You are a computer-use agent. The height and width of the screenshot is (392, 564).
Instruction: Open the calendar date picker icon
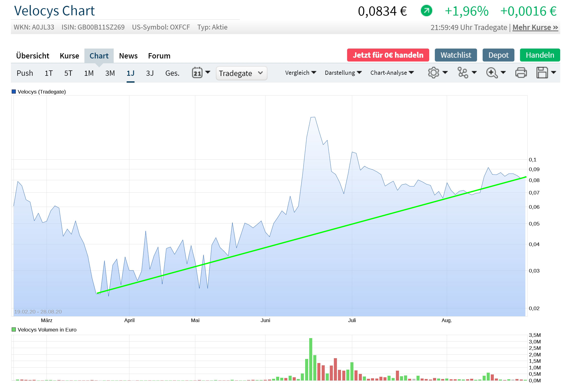(197, 73)
